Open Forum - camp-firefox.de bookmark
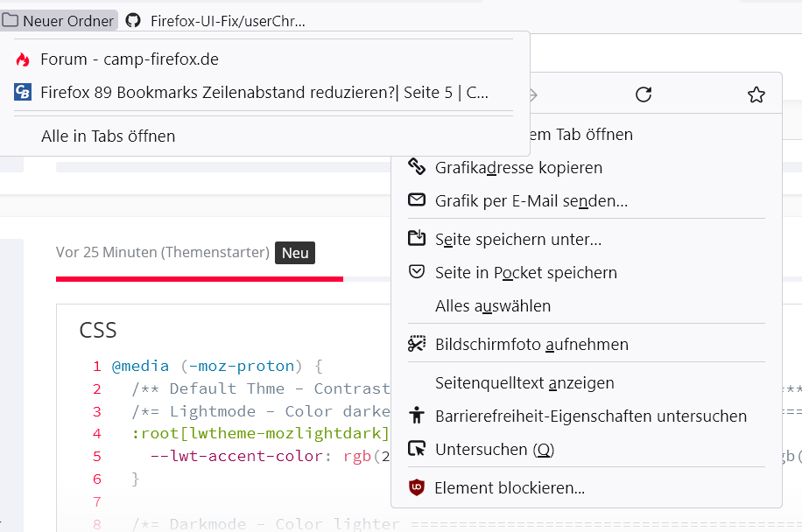Image resolution: width=802 pixels, height=532 pixels. [x=129, y=59]
